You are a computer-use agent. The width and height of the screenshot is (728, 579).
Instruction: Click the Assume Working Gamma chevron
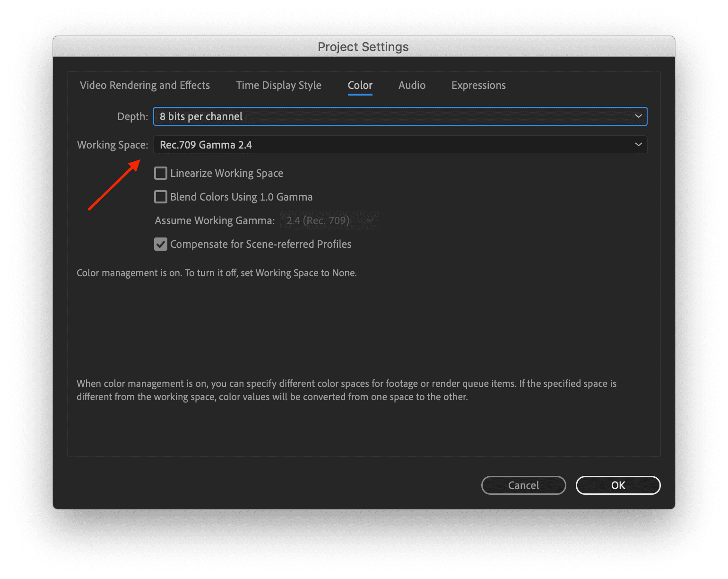coord(370,220)
